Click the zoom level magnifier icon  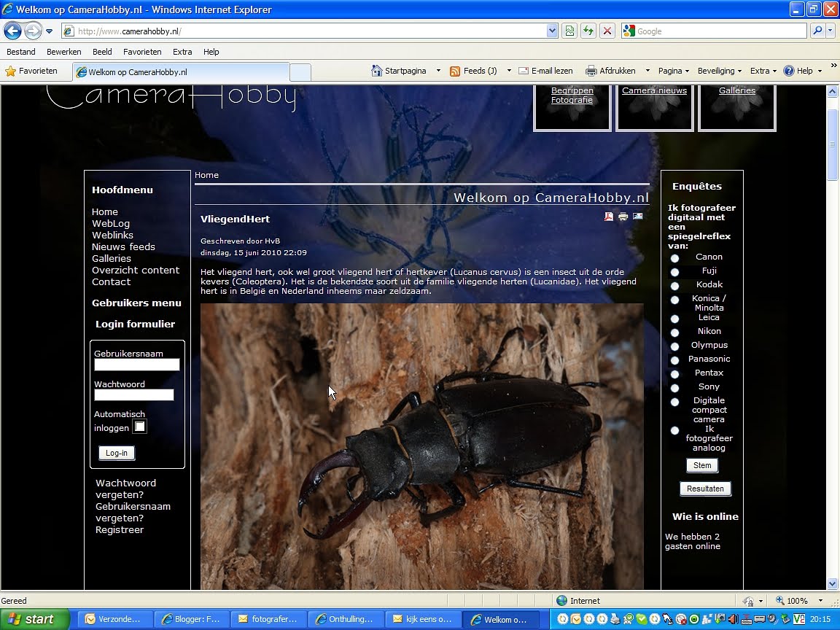point(780,601)
